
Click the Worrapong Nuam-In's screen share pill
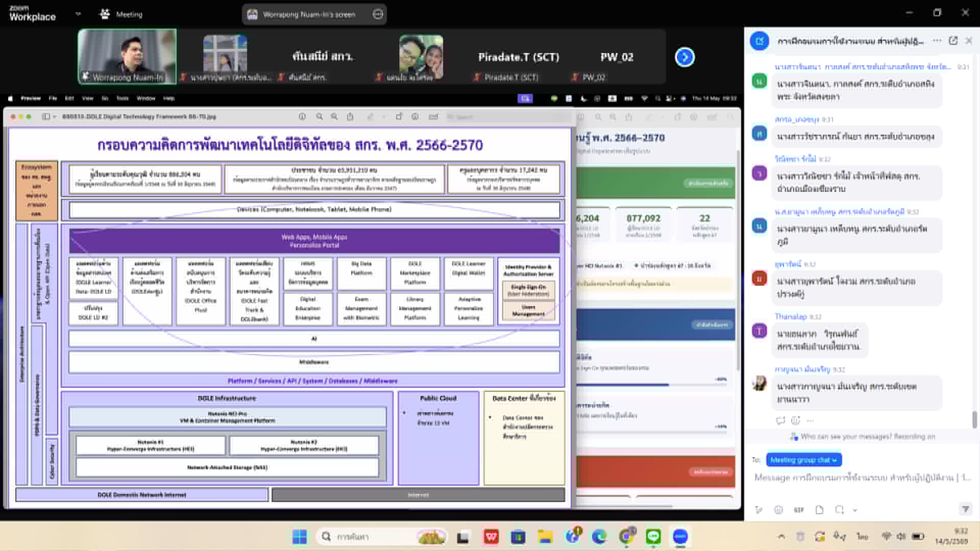(x=314, y=14)
